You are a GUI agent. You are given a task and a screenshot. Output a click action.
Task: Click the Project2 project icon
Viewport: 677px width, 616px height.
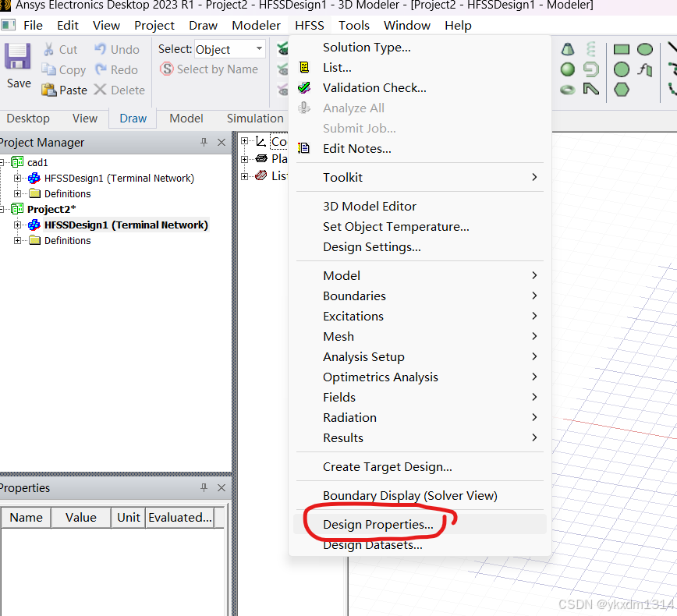pyautogui.click(x=17, y=209)
